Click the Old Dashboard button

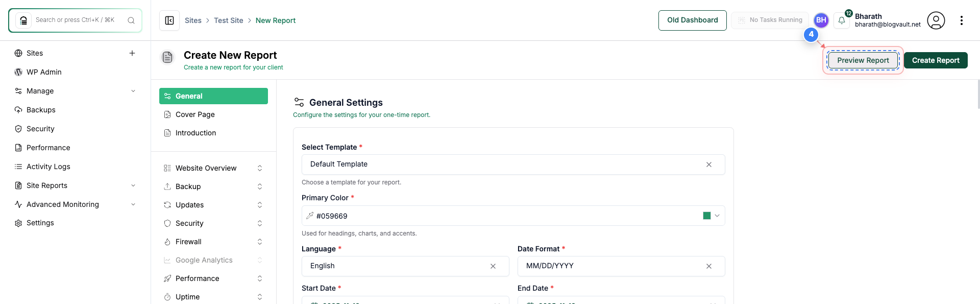coord(693,20)
